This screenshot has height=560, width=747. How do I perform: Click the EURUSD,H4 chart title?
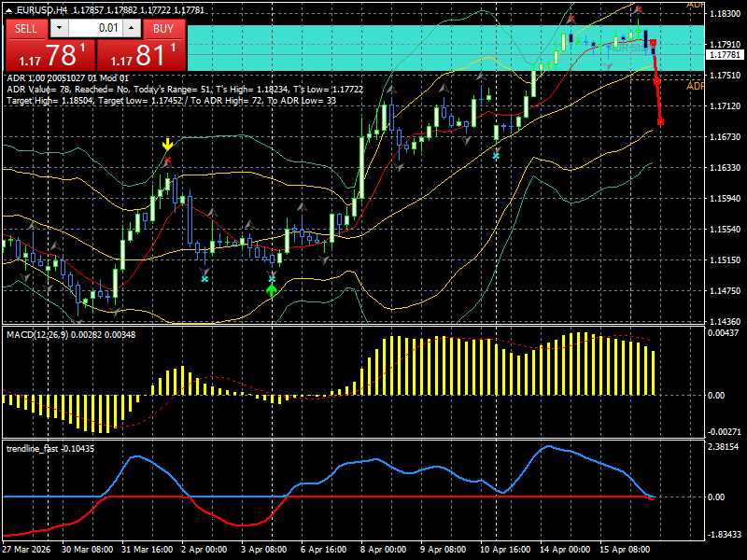click(42, 10)
